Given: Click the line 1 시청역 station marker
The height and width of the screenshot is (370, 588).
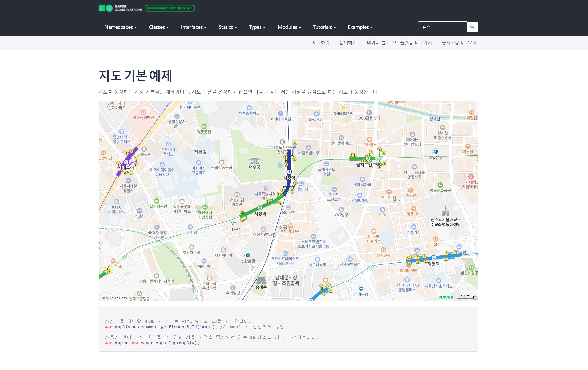Looking at the screenshot, I should [289, 172].
